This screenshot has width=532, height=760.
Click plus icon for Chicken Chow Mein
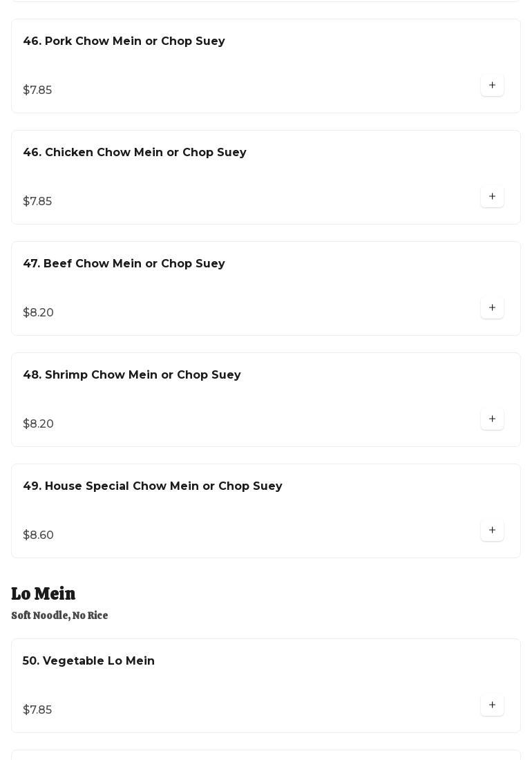point(492,197)
